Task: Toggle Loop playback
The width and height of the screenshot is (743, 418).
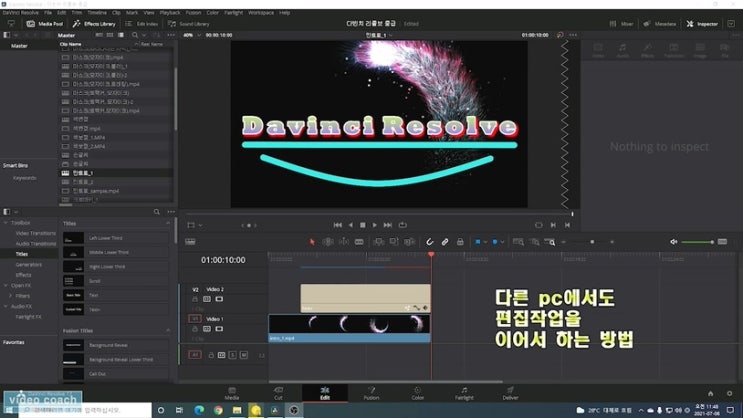Action: [402, 225]
